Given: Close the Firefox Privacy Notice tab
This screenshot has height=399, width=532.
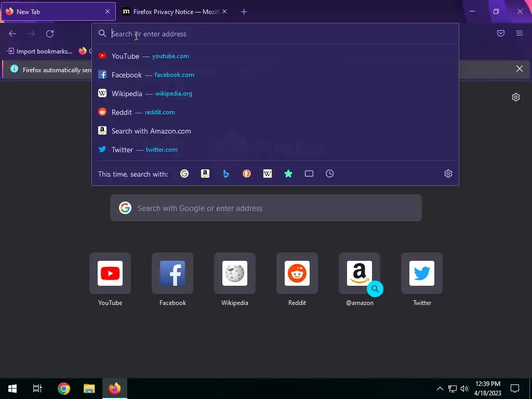Looking at the screenshot, I should click(224, 11).
